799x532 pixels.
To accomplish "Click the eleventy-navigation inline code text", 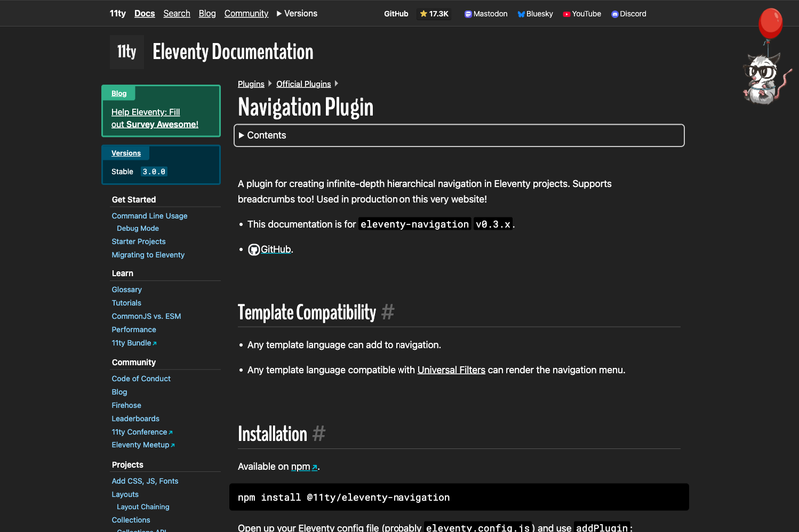I will tap(414, 224).
